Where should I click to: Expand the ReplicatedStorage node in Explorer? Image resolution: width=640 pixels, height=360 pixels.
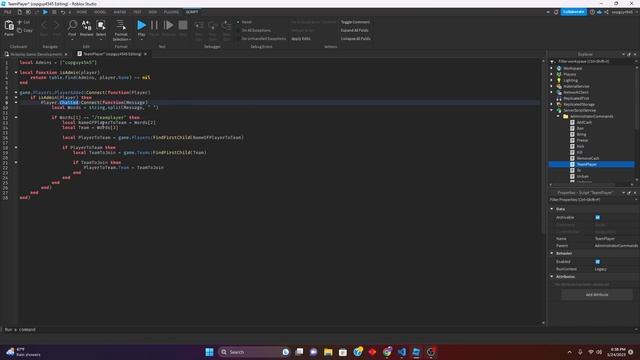click(552, 104)
